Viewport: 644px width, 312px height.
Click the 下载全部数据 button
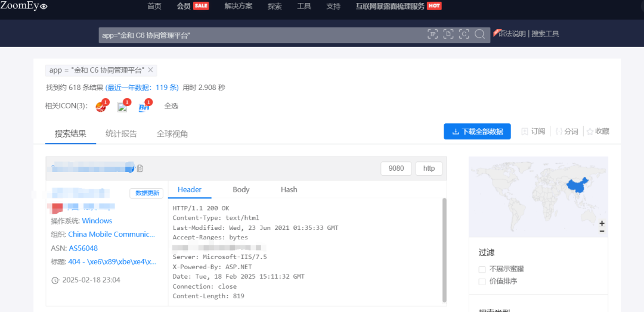[x=477, y=132]
